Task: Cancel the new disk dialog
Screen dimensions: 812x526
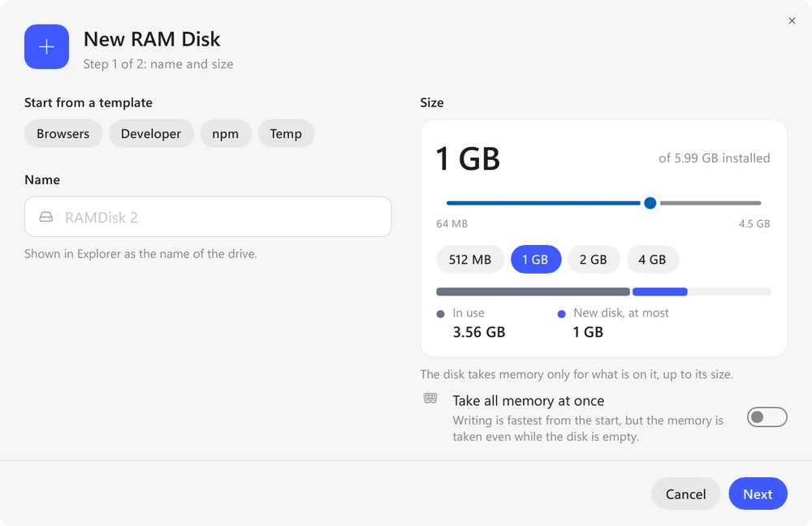Action: [685, 494]
